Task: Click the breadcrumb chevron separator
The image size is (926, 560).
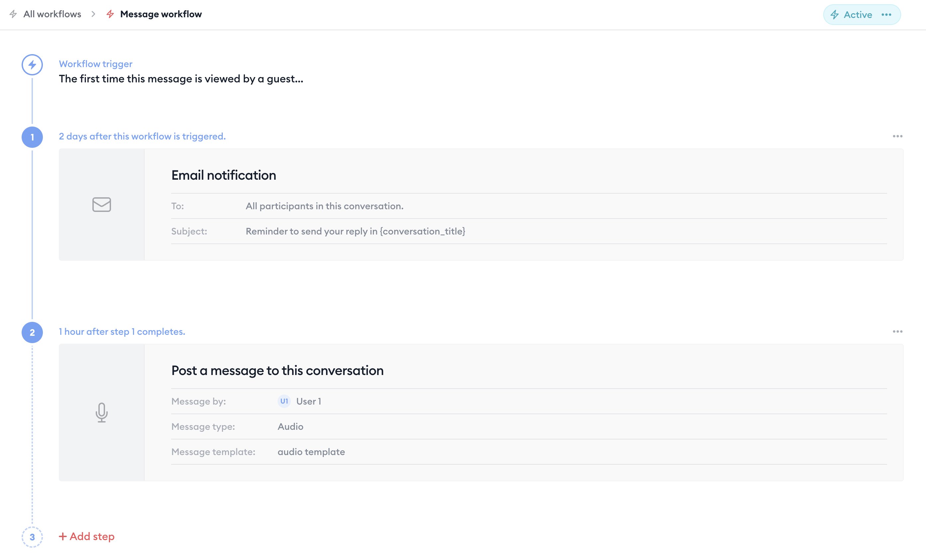Action: 93,14
